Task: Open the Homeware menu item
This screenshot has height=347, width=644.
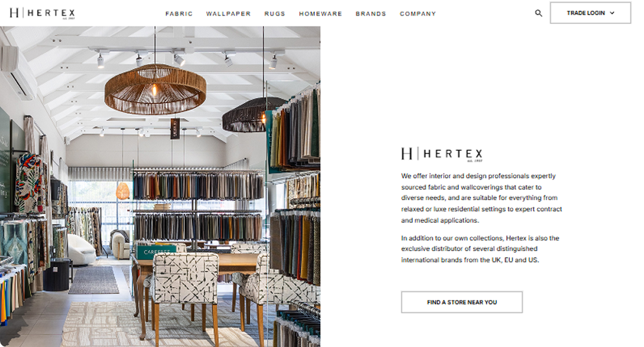Action: (320, 14)
